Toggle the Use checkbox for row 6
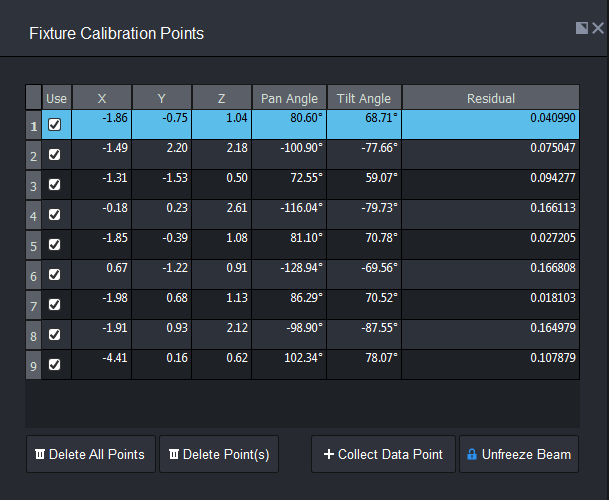Image resolution: width=609 pixels, height=500 pixels. click(55, 275)
